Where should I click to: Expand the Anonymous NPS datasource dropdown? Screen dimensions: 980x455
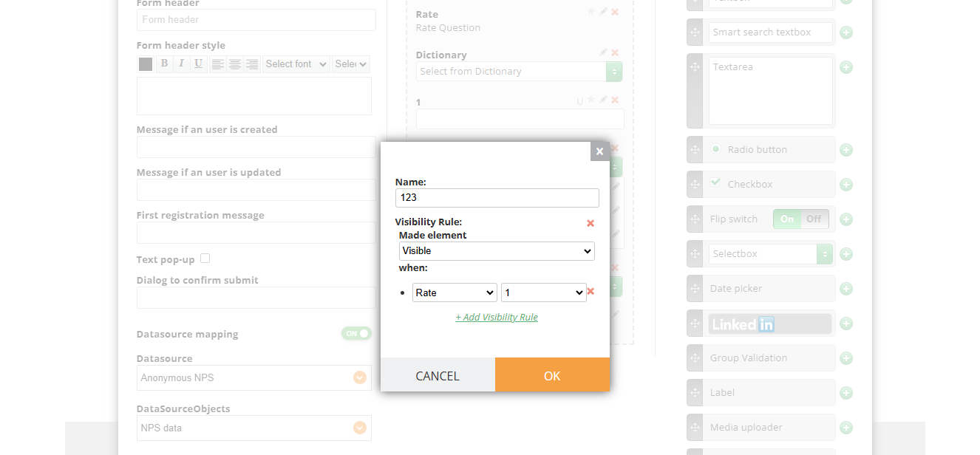pos(360,377)
